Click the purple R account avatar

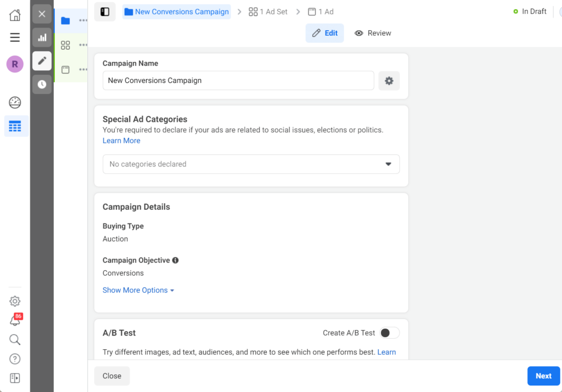point(15,64)
